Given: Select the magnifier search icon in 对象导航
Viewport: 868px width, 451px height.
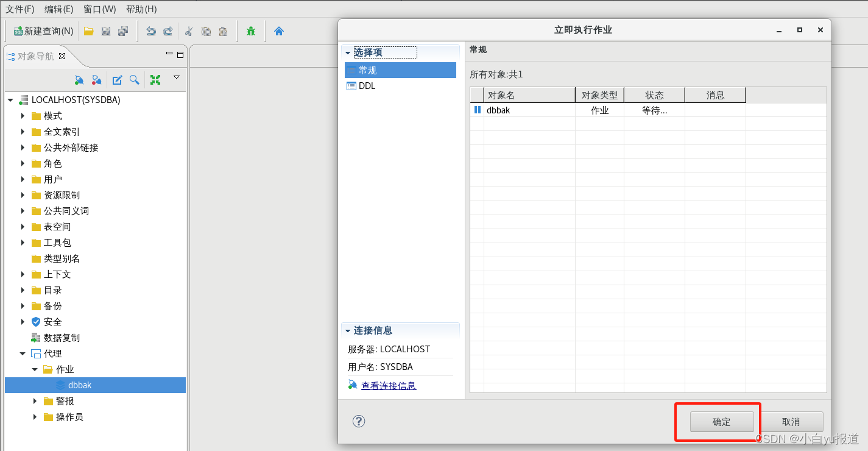Looking at the screenshot, I should click(135, 79).
